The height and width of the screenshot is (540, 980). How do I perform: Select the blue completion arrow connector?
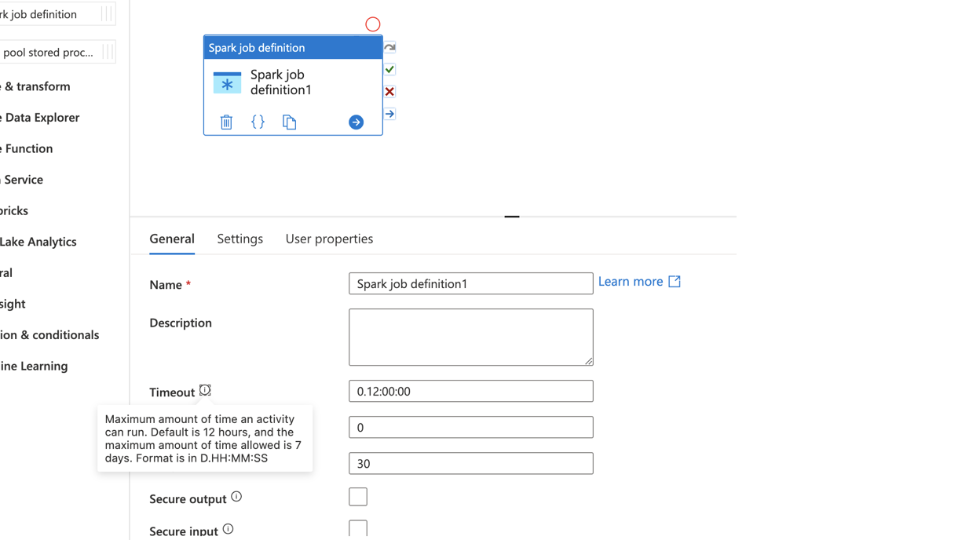pos(389,114)
